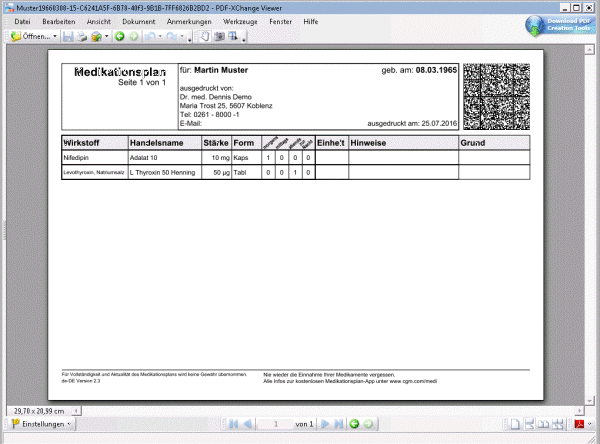This screenshot has width=600, height=444.
Task: Click the 'Medikationsplan' heading
Action: tap(120, 72)
